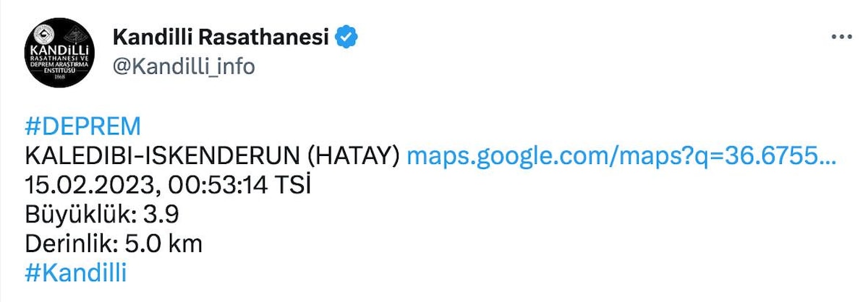The height and width of the screenshot is (302, 868).
Task: Click the KANDİLLİ text inside the logo
Action: click(61, 50)
